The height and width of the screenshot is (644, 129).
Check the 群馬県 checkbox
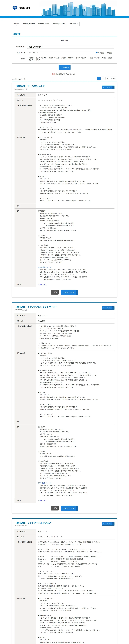click(x=47, y=58)
